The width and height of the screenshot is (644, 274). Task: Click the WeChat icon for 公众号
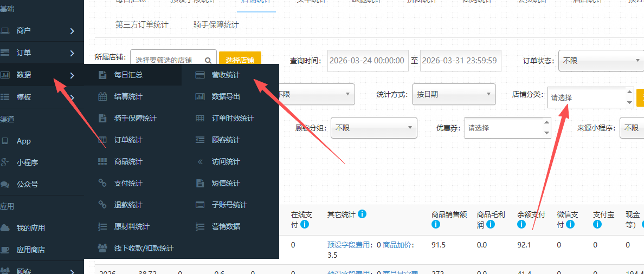[x=5, y=184]
